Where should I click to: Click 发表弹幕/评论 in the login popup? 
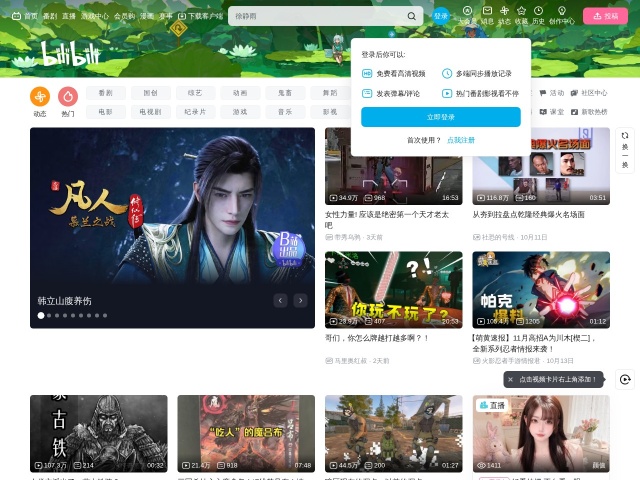391,93
